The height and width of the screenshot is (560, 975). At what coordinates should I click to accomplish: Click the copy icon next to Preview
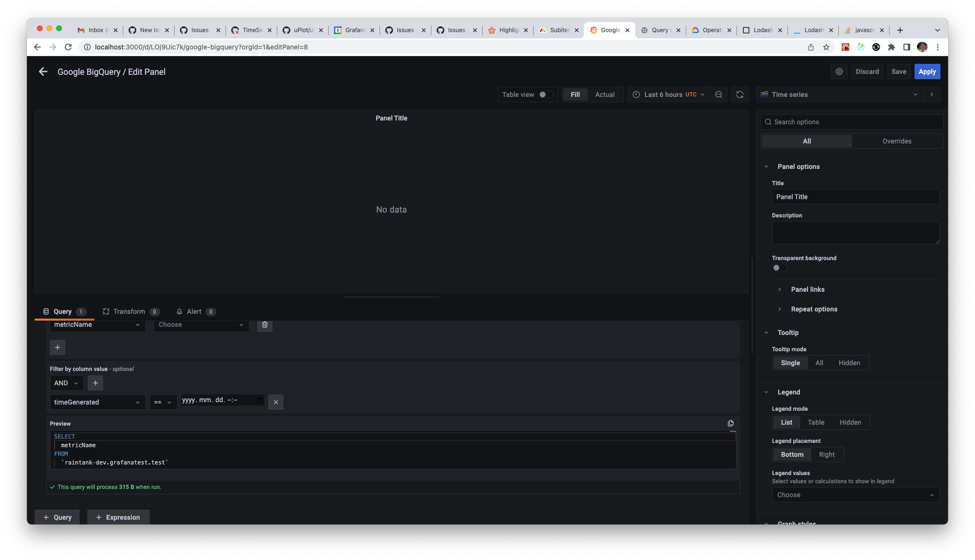pyautogui.click(x=730, y=423)
